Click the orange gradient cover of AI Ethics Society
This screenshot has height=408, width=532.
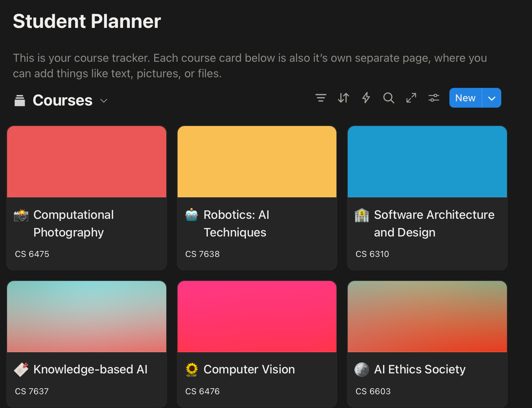427,317
